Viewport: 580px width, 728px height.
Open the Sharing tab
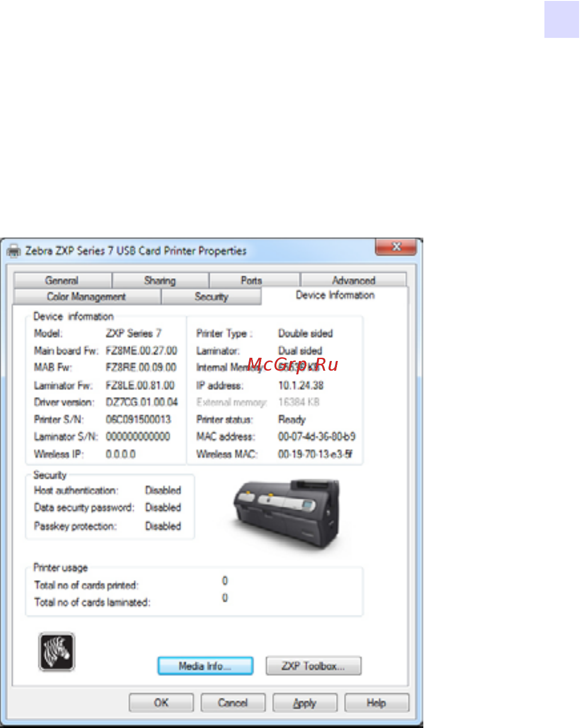tap(160, 280)
